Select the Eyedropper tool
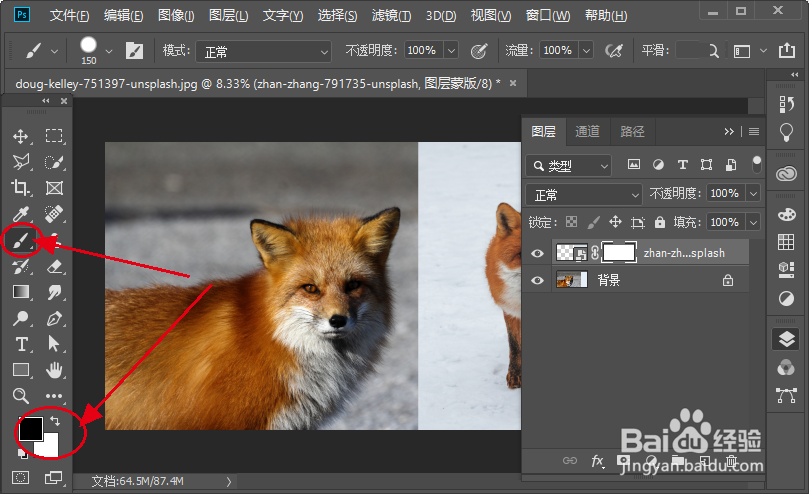 pos(21,214)
